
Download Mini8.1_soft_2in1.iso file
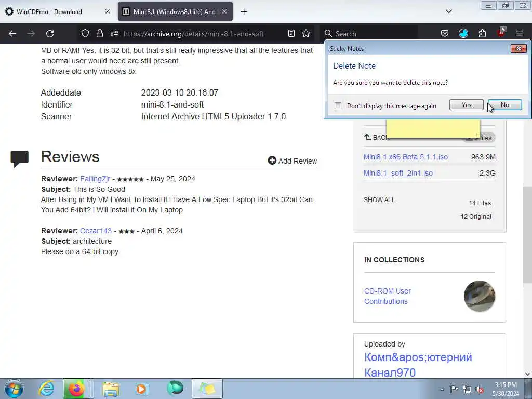[x=398, y=173]
